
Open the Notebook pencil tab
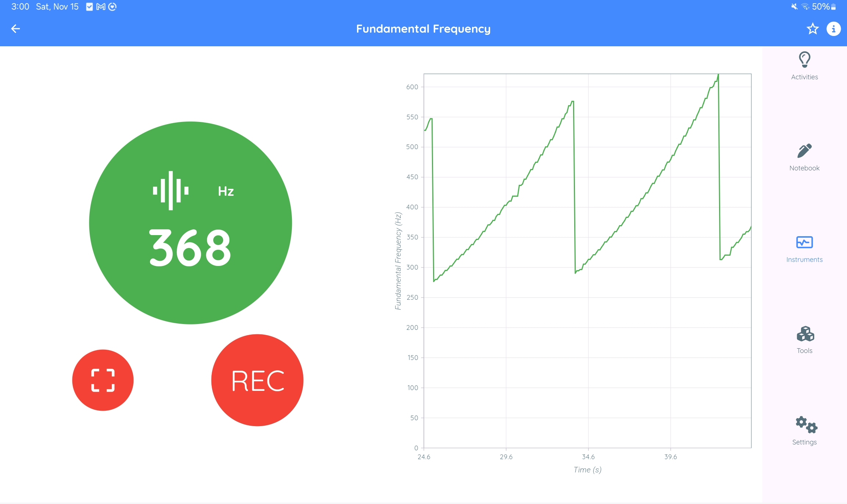(804, 158)
